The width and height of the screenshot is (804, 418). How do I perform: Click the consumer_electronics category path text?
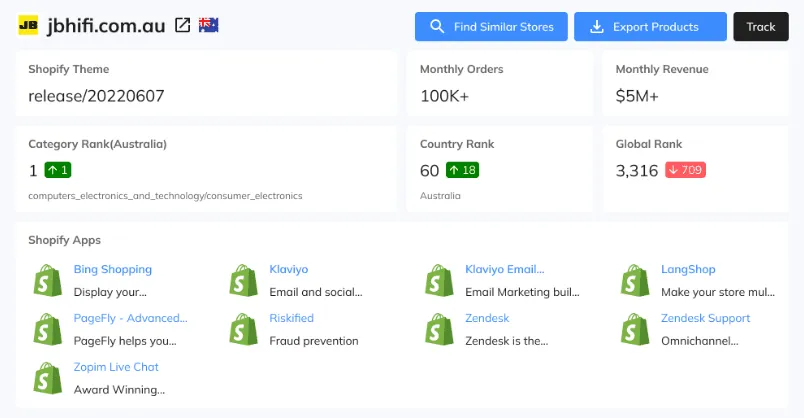[165, 196]
